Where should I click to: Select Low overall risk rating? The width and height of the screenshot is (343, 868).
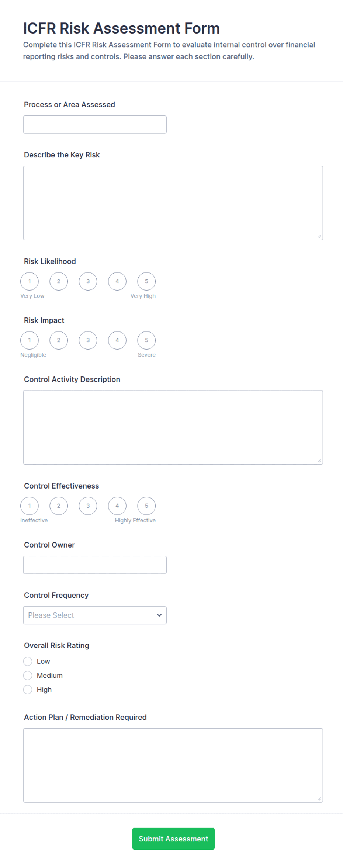pos(28,661)
